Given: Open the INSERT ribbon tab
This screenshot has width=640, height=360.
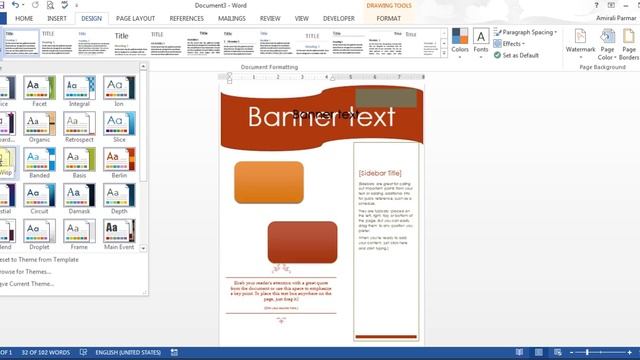Looking at the screenshot, I should pos(57,18).
